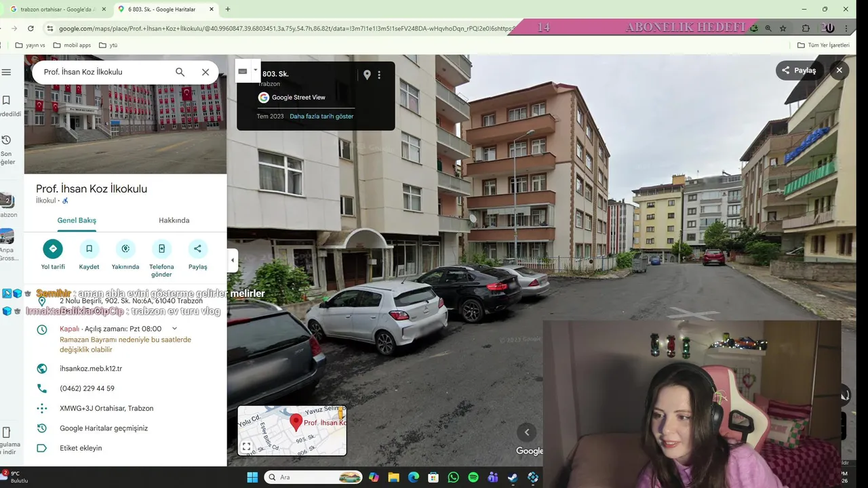Click the Yakınında nearby icon
This screenshot has width=868, height=488.
pos(125,249)
